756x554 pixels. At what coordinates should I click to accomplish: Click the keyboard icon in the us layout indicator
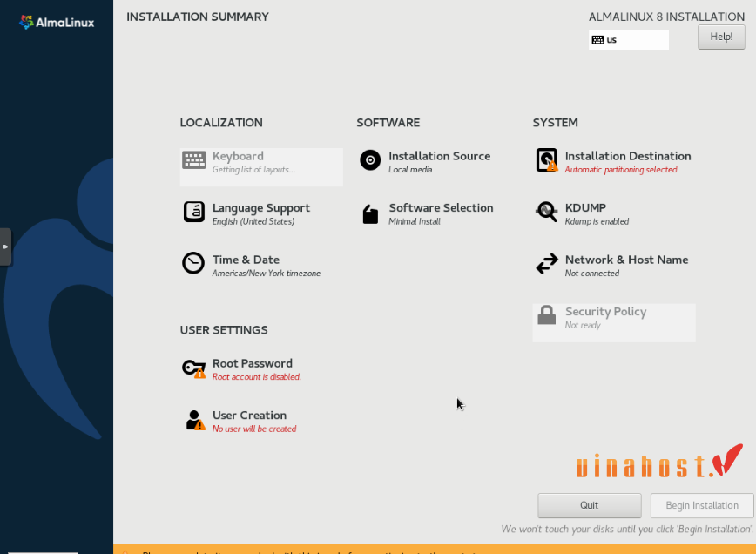pos(597,40)
